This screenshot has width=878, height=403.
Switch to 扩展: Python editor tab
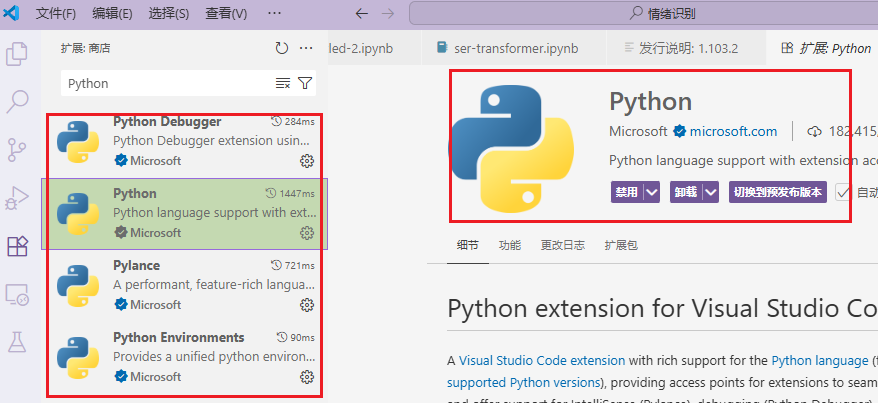pyautogui.click(x=822, y=48)
